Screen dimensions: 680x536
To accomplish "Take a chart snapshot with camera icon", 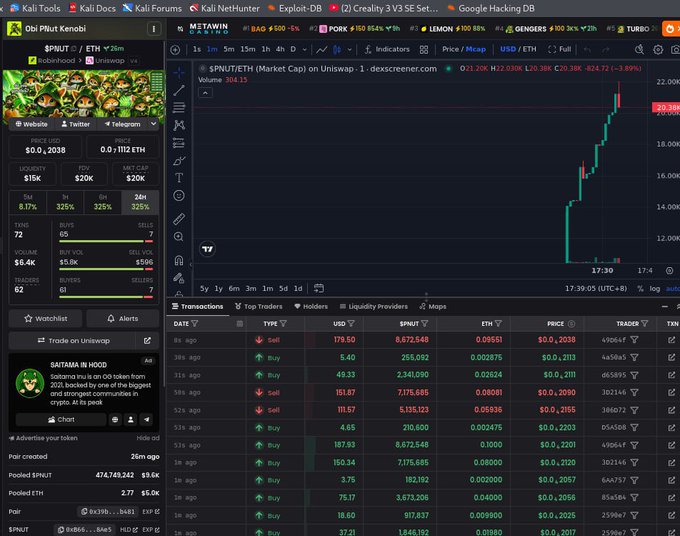I will point(675,49).
